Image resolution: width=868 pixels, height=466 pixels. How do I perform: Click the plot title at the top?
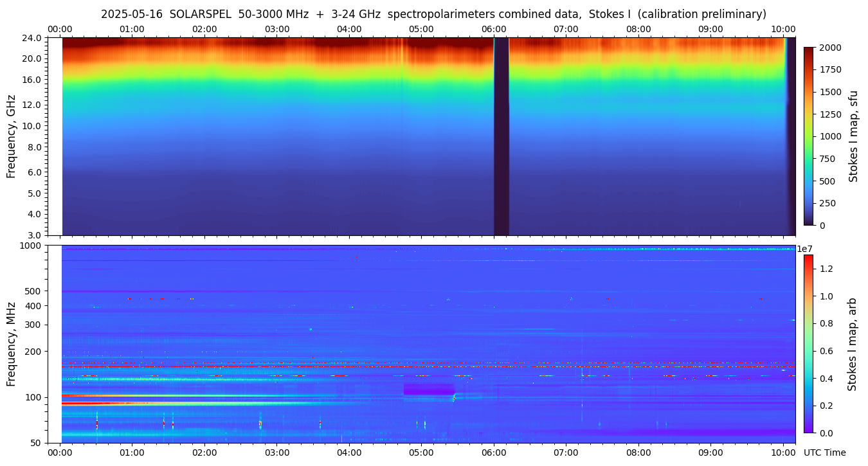433,14
